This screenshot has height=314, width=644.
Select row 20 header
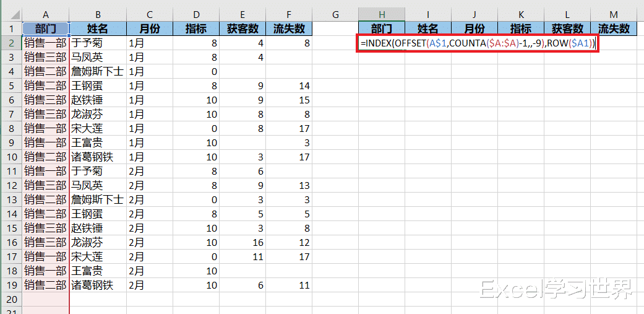[x=11, y=299]
